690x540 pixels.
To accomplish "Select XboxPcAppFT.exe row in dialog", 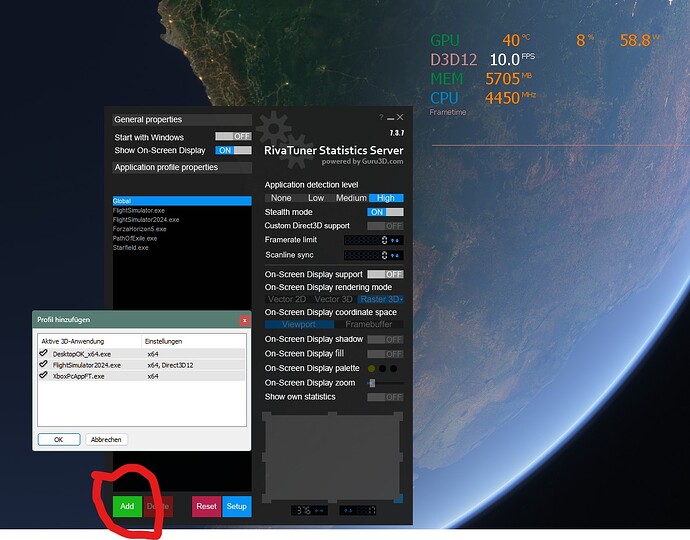I will 142,376.
